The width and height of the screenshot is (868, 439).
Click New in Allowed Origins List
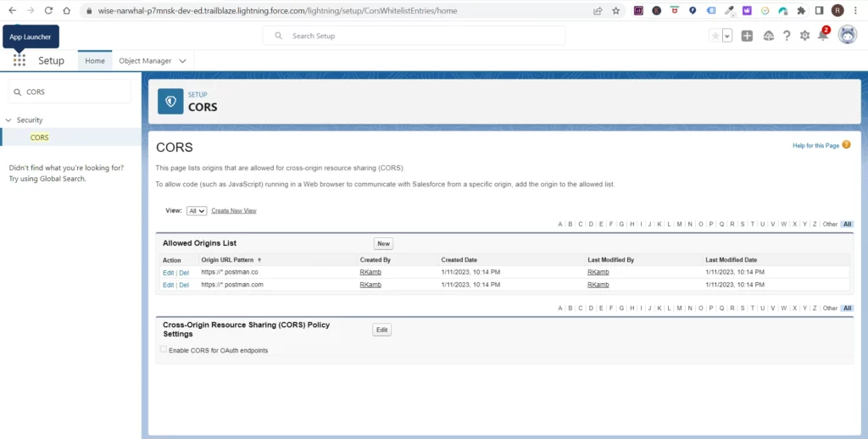click(x=384, y=243)
